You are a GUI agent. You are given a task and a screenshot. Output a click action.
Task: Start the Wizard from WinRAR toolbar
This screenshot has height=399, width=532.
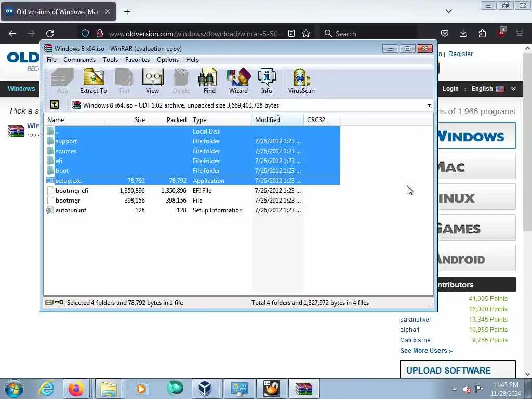click(238, 81)
